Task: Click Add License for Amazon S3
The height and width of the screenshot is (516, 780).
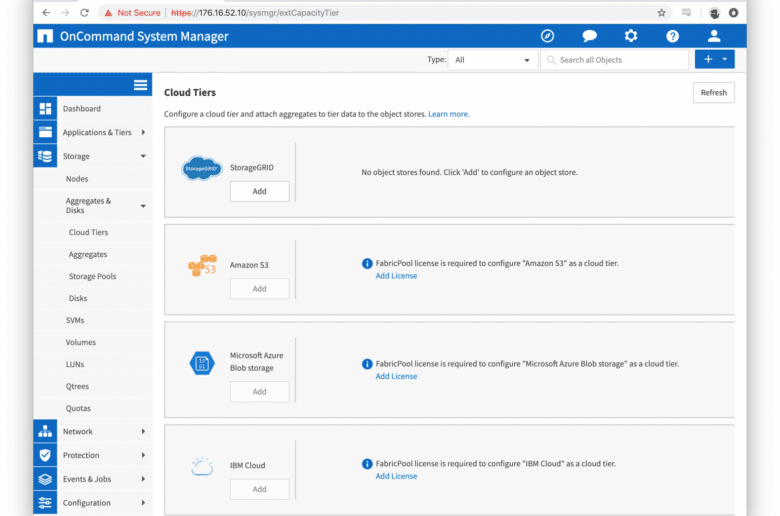Action: (x=396, y=276)
